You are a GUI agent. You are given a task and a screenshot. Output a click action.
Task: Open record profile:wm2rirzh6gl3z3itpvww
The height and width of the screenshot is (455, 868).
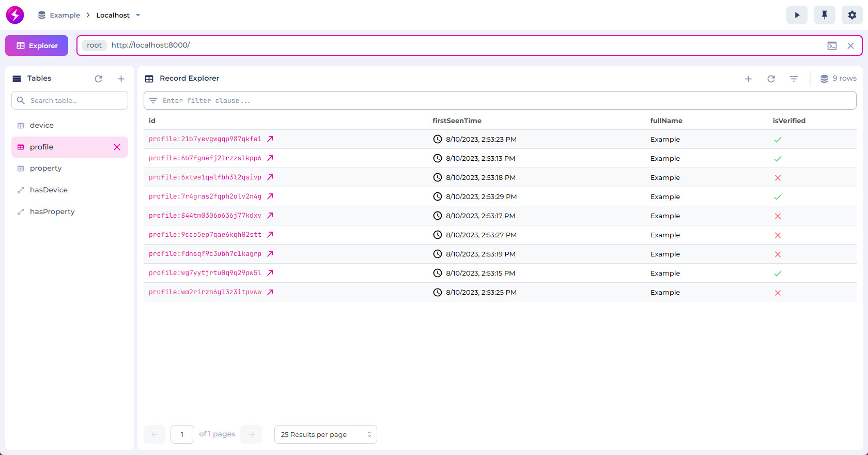coord(205,292)
